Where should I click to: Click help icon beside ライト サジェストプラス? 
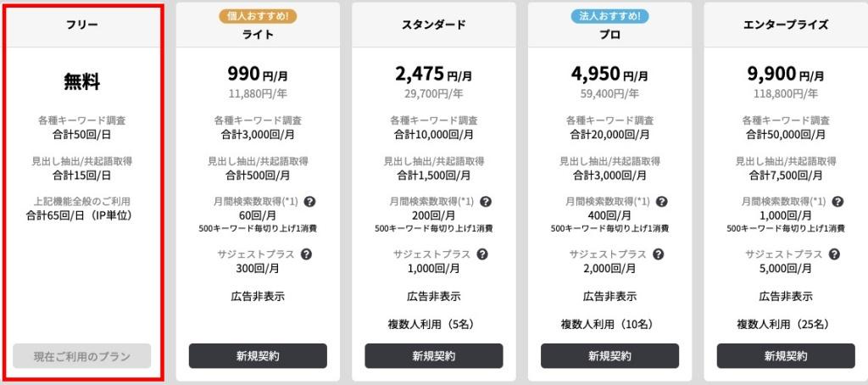click(306, 254)
